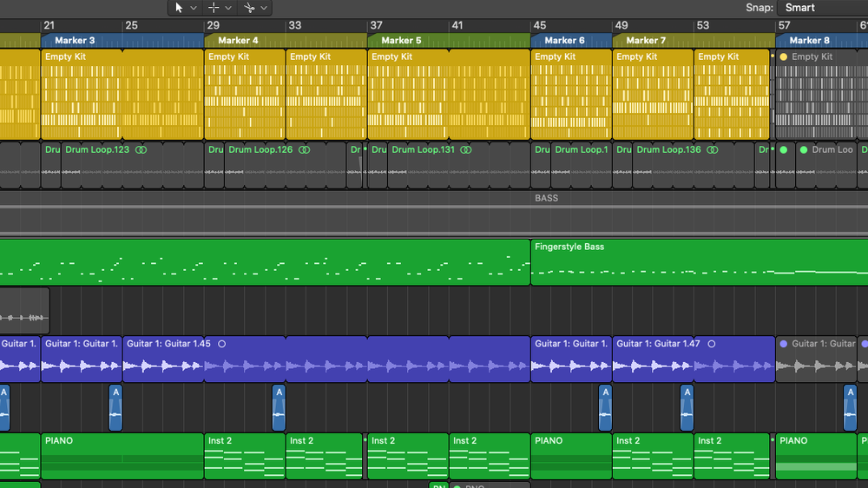
Task: Select the Scissors tool
Action: click(x=248, y=7)
